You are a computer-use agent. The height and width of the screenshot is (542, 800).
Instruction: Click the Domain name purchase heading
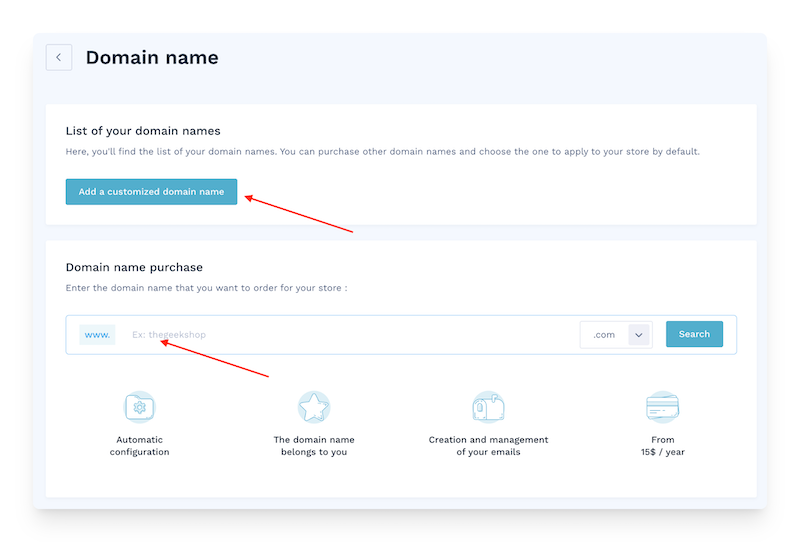(x=134, y=267)
